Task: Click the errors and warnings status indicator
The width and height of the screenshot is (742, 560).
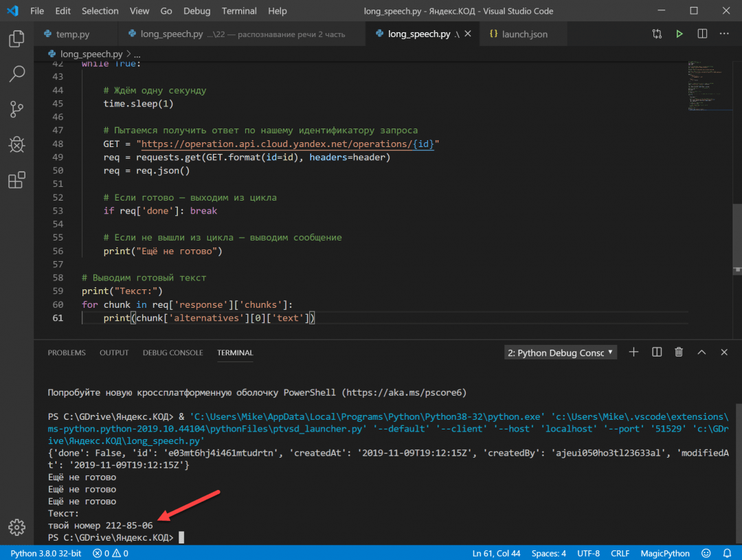Action: point(111,553)
